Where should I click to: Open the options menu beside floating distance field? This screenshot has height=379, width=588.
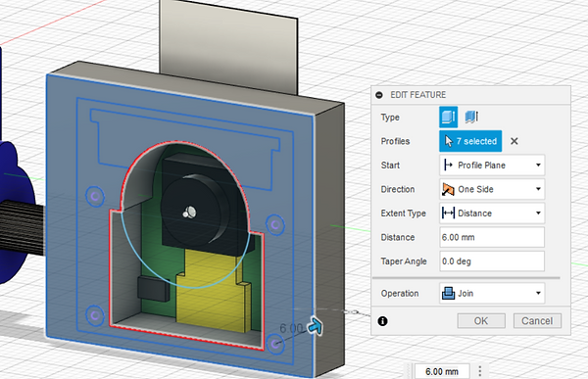(x=480, y=371)
